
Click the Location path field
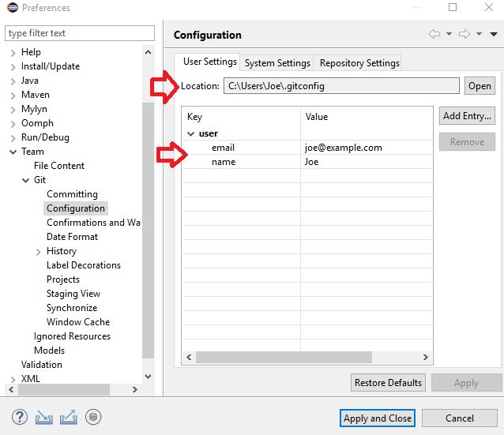(341, 86)
